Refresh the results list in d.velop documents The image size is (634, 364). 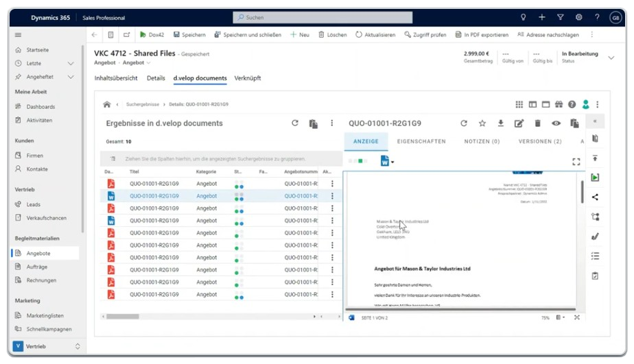[295, 123]
